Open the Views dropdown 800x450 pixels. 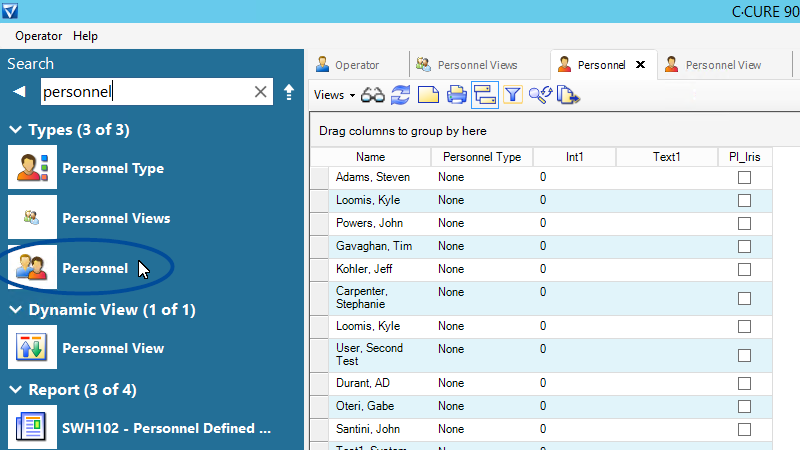[334, 95]
